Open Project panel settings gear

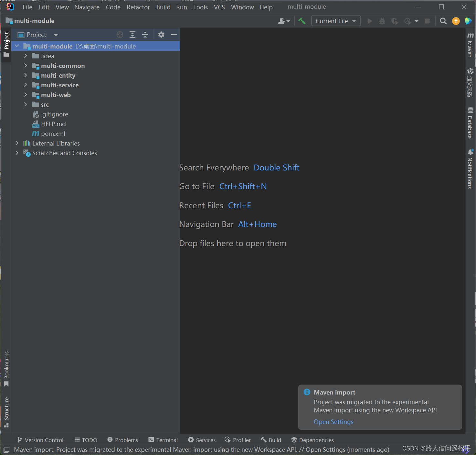[x=161, y=35]
